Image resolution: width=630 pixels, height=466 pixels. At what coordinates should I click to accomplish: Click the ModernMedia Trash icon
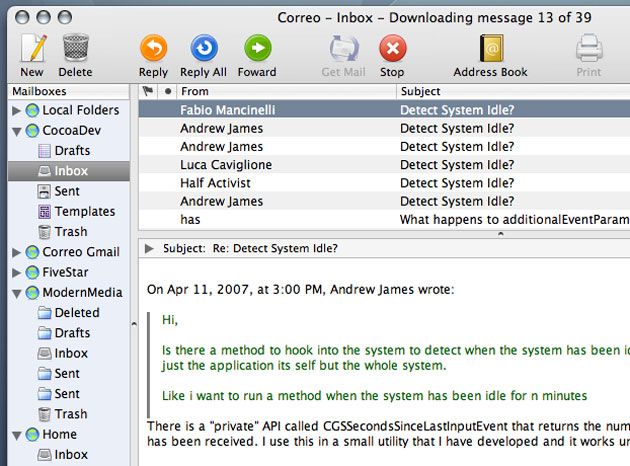[44, 414]
